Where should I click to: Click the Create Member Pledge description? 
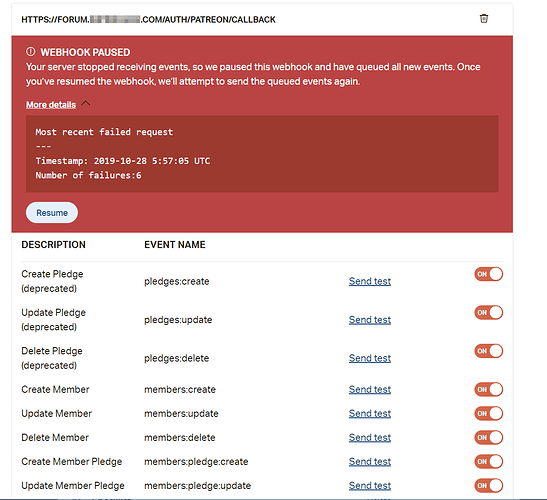click(x=72, y=462)
